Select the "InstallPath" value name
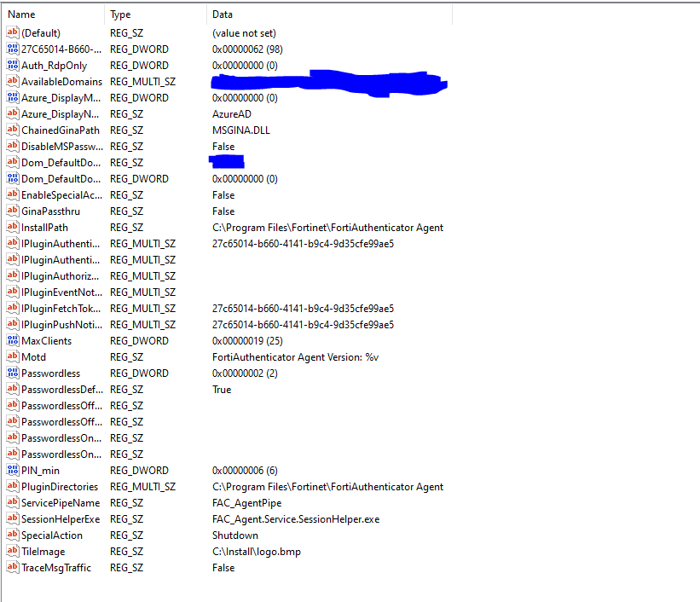Image resolution: width=700 pixels, height=602 pixels. tap(44, 228)
